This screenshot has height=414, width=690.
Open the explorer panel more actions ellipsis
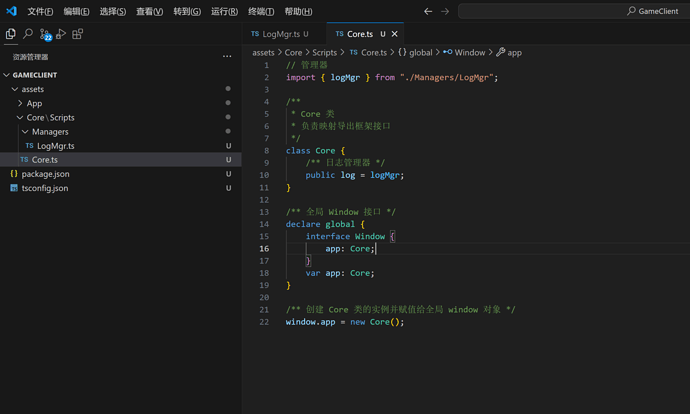pos(227,57)
